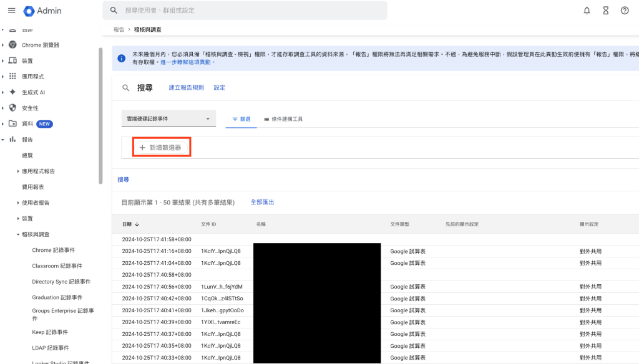Click the devices icon in sidebar
Image resolution: width=639 pixels, height=364 pixels.
coord(12,60)
